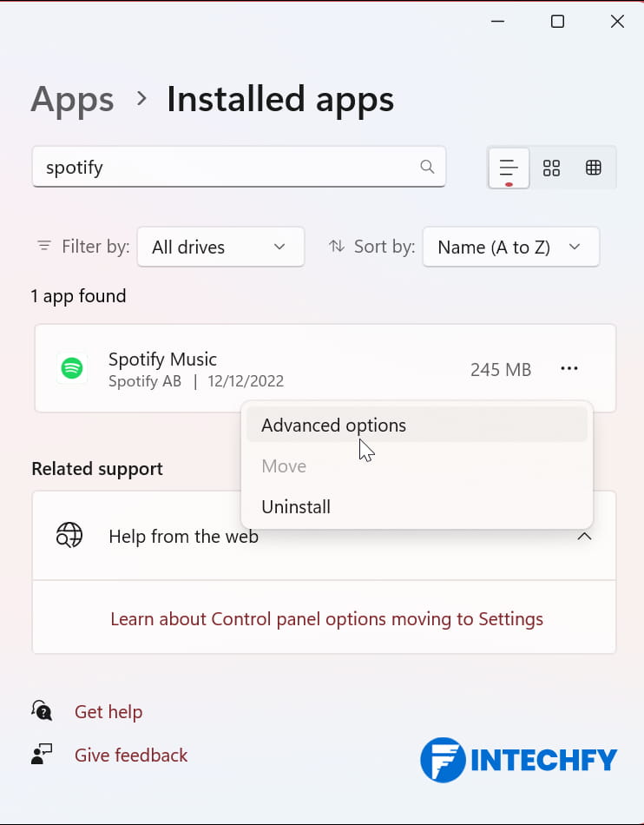Open the Sort by Name dropdown

point(510,247)
